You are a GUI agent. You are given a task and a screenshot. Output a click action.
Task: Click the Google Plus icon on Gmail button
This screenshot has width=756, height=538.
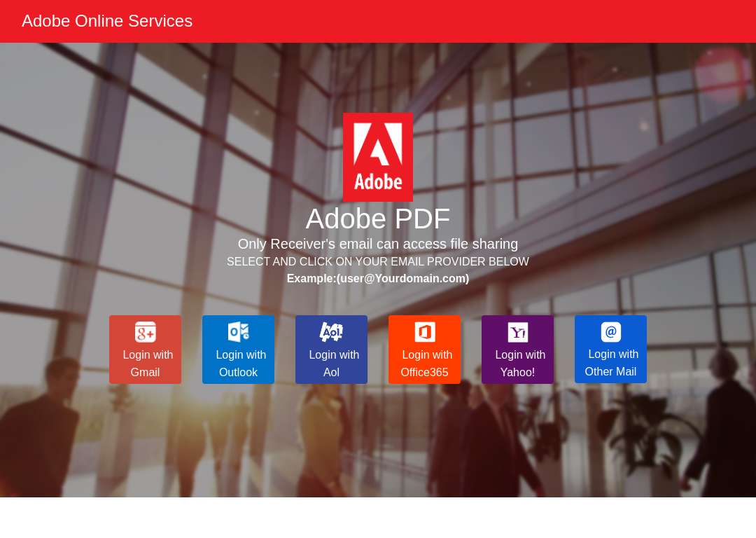(x=145, y=332)
